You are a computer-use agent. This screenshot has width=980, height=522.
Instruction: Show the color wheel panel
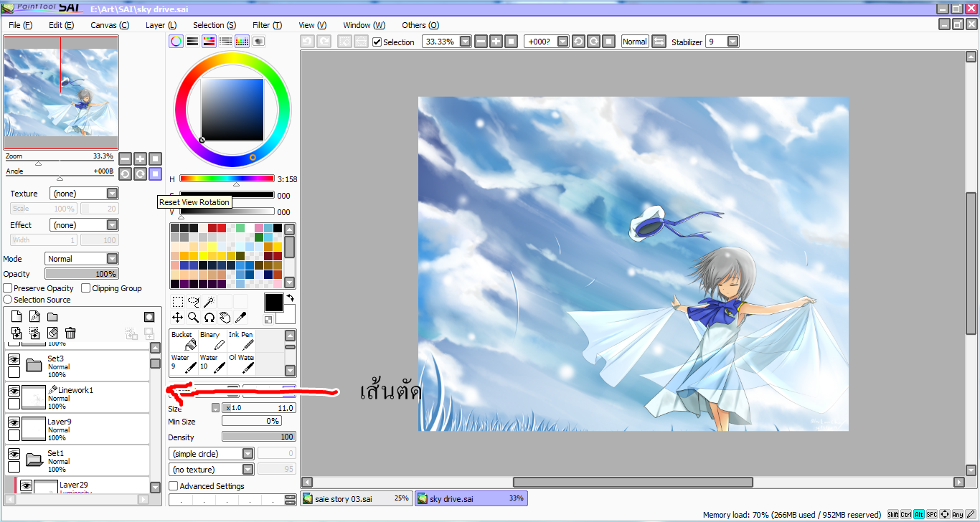pos(176,42)
